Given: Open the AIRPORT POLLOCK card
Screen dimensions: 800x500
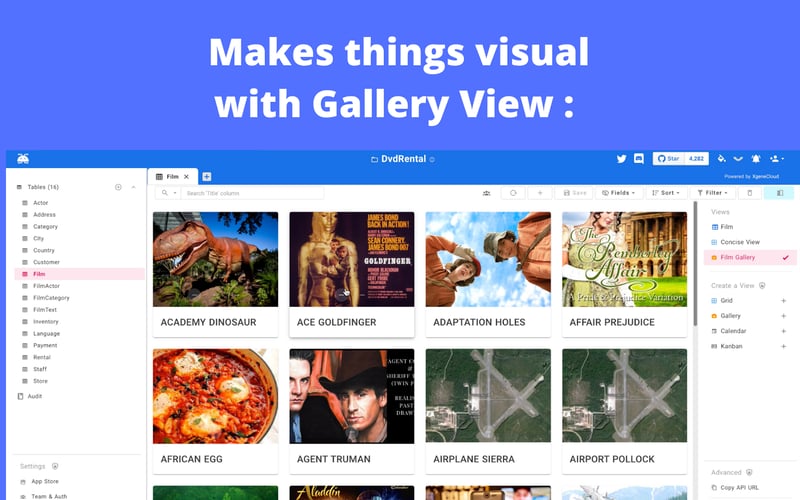Looking at the screenshot, I should click(624, 411).
